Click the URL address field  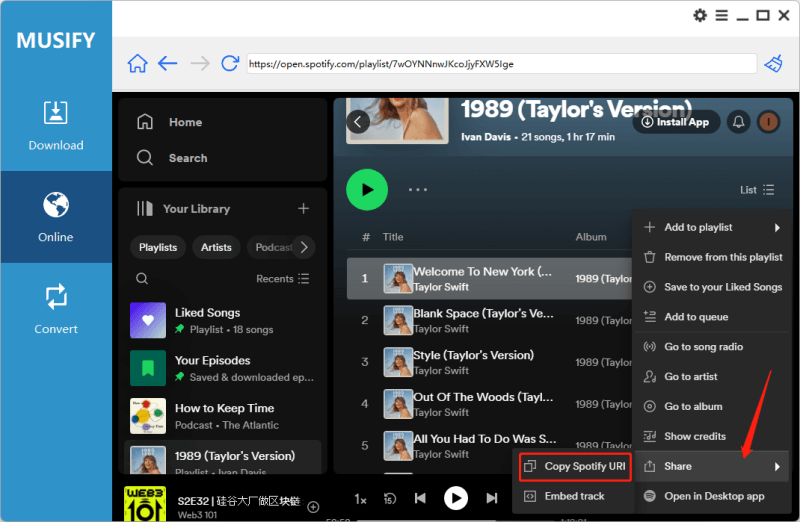500,64
